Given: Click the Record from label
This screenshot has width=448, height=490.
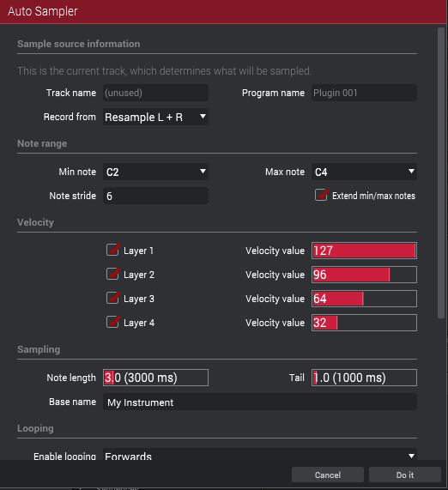Looking at the screenshot, I should (70, 117).
